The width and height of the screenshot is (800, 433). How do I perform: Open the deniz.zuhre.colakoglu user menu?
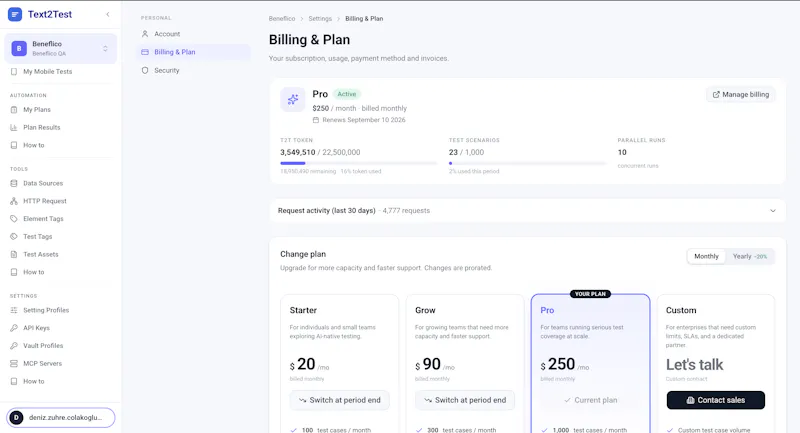(x=61, y=417)
